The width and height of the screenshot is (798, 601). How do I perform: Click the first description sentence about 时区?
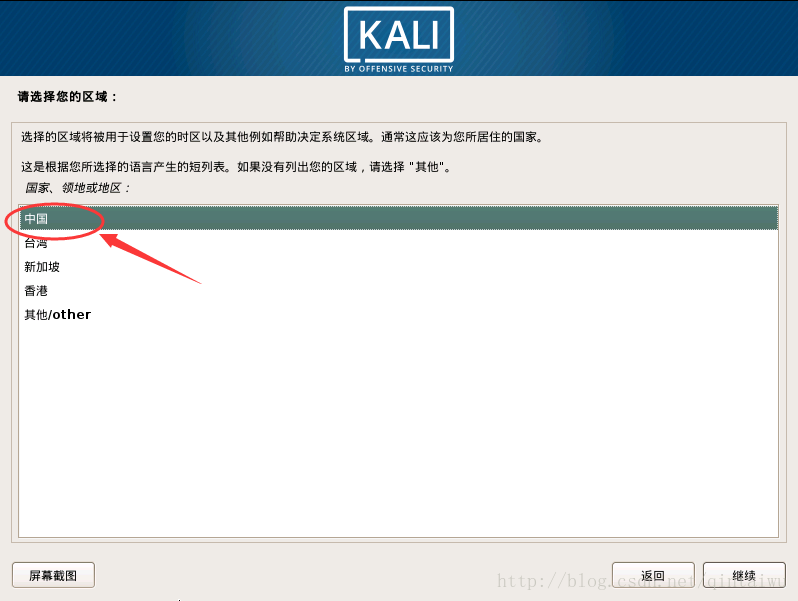click(x=282, y=137)
